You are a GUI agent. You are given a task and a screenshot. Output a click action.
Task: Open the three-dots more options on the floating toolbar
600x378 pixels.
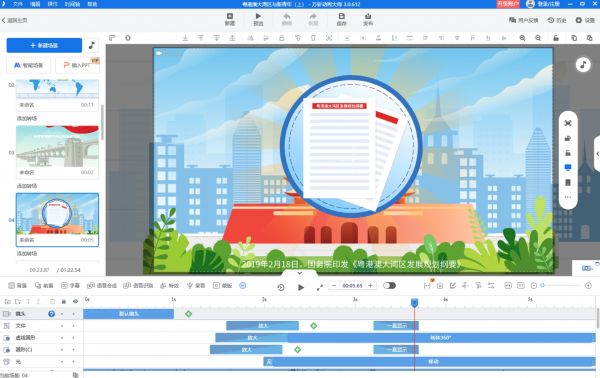coord(568,197)
